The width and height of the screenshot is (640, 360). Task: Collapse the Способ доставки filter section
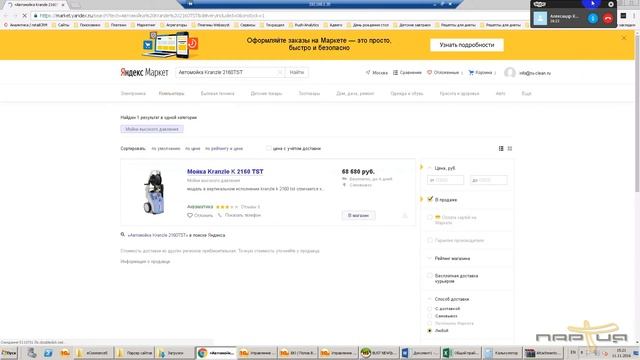(x=429, y=299)
